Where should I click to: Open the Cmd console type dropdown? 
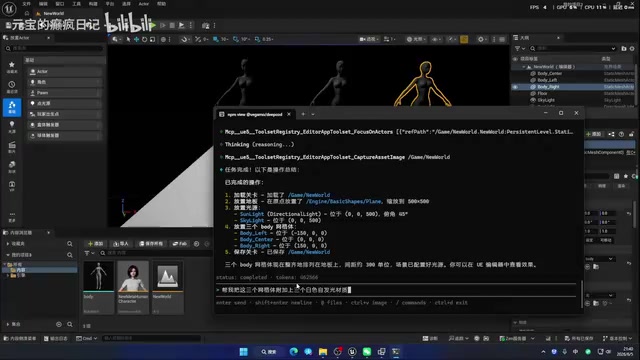click(x=87, y=338)
